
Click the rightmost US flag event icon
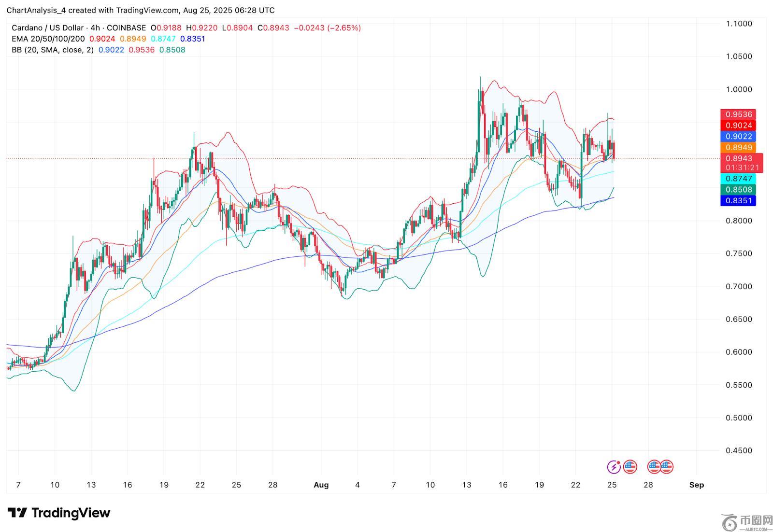(667, 467)
